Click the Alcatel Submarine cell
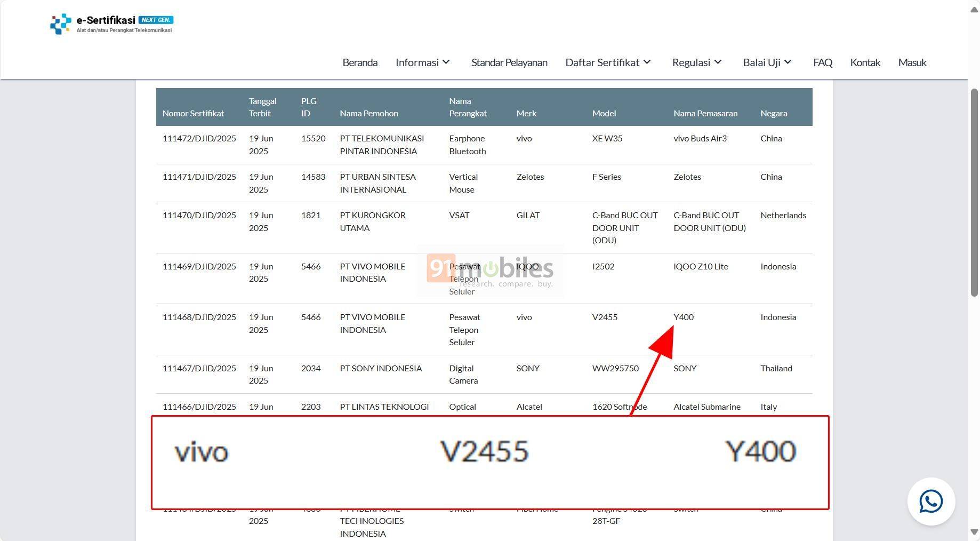The width and height of the screenshot is (980, 541). coord(707,407)
